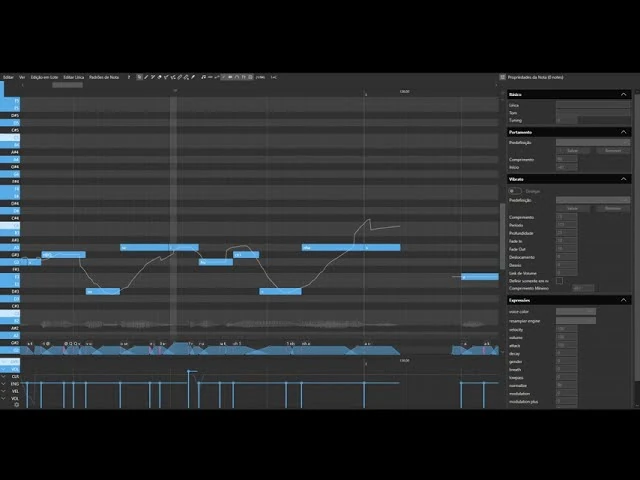Open the Edição em Lote menu
Screen dimensions: 640x480
(44, 77)
